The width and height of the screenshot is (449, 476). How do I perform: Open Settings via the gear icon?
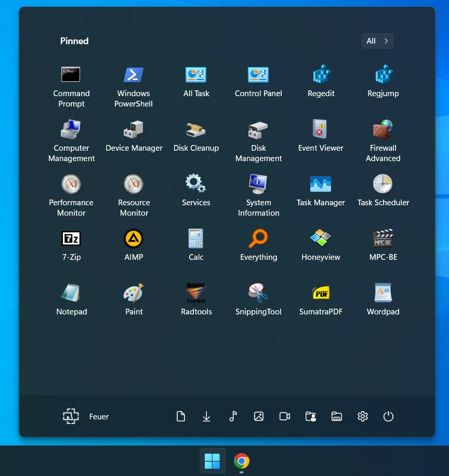(x=363, y=416)
